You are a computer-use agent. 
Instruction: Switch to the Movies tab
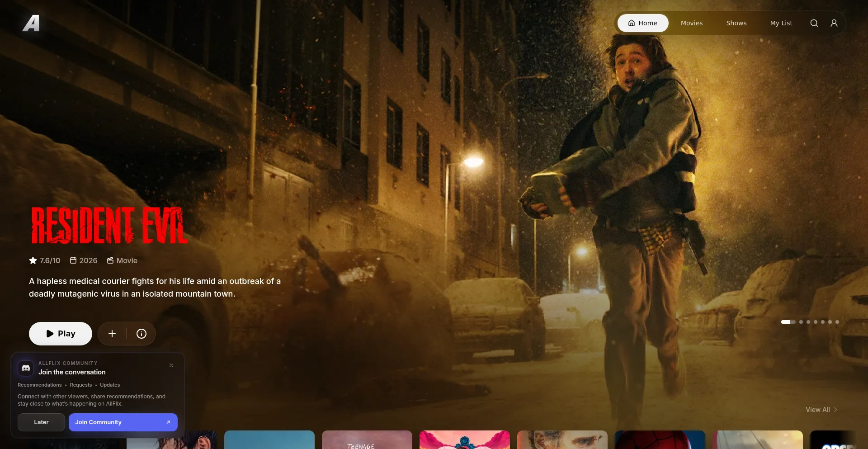pyautogui.click(x=692, y=23)
